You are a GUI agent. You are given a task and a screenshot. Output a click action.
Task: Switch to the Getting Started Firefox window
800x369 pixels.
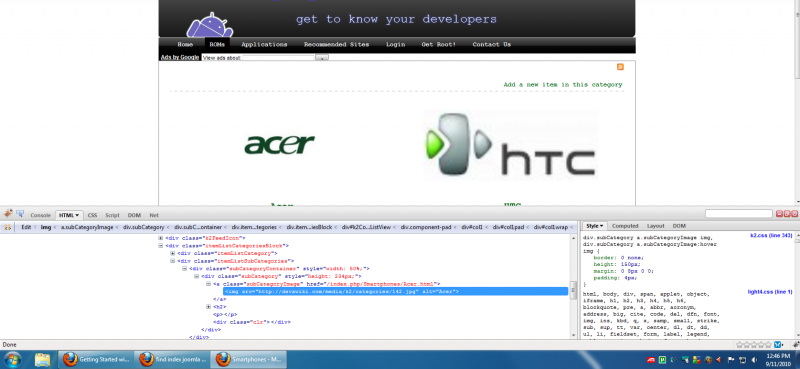96,359
